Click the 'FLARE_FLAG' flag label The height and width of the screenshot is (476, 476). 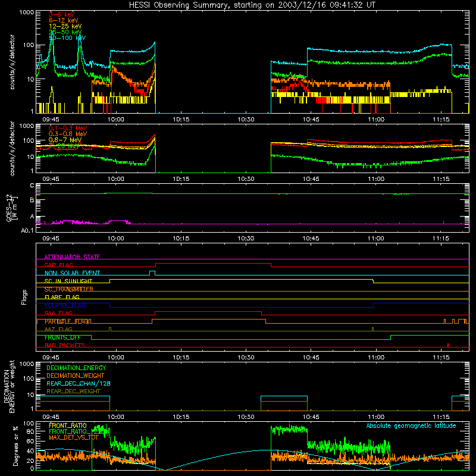click(62, 297)
